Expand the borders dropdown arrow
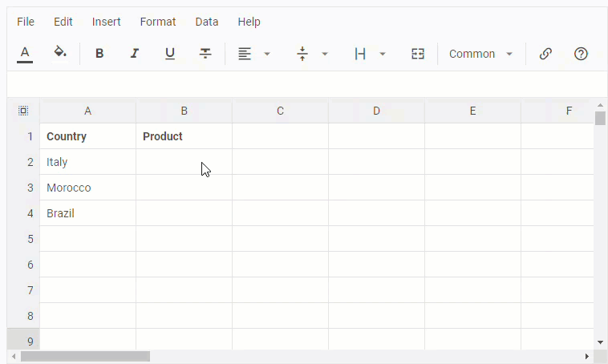The image size is (608, 364). (383, 54)
